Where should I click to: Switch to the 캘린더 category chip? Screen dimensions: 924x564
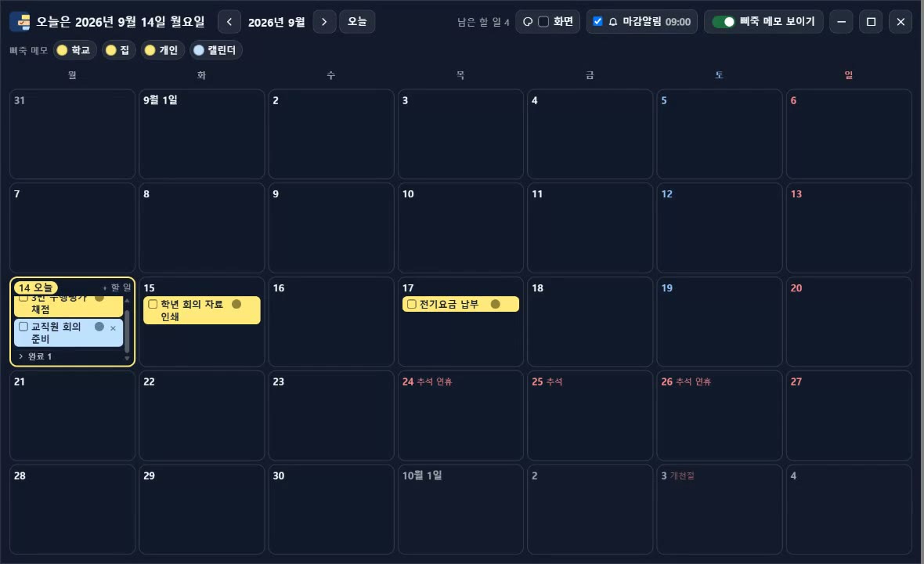tap(215, 50)
